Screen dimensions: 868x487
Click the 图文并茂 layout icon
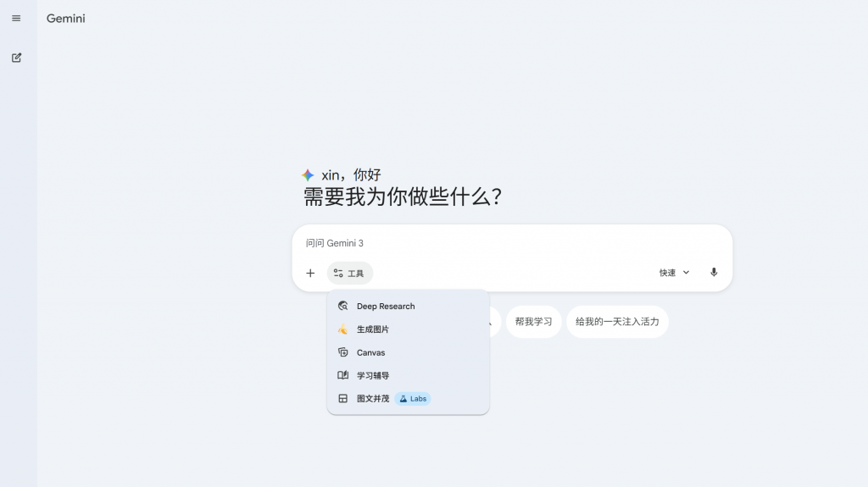point(342,398)
